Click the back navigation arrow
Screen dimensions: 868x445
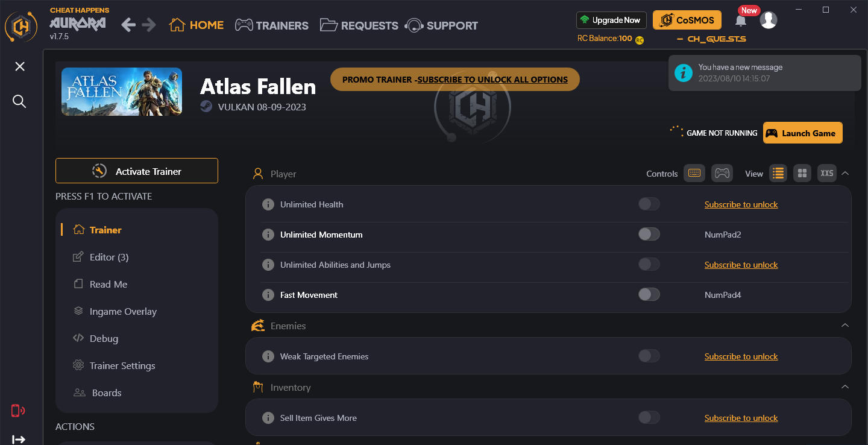point(128,25)
